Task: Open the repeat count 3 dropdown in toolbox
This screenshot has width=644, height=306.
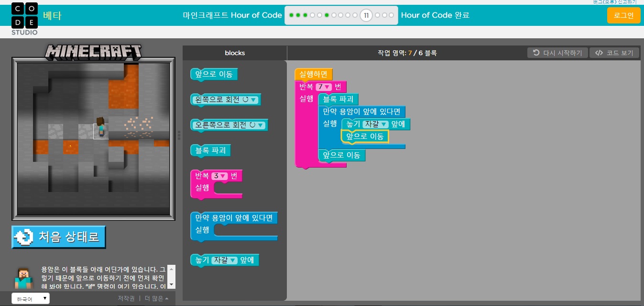Action: (x=220, y=176)
